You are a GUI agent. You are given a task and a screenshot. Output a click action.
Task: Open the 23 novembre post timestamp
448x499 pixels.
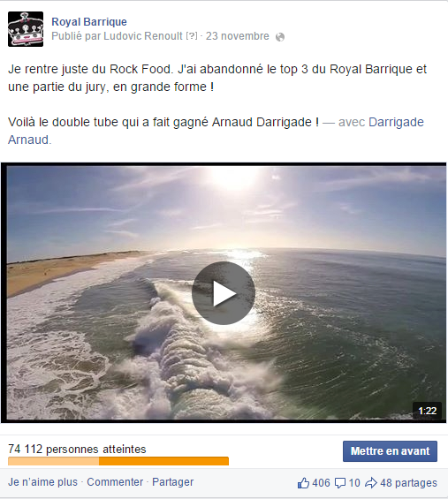coord(237,36)
